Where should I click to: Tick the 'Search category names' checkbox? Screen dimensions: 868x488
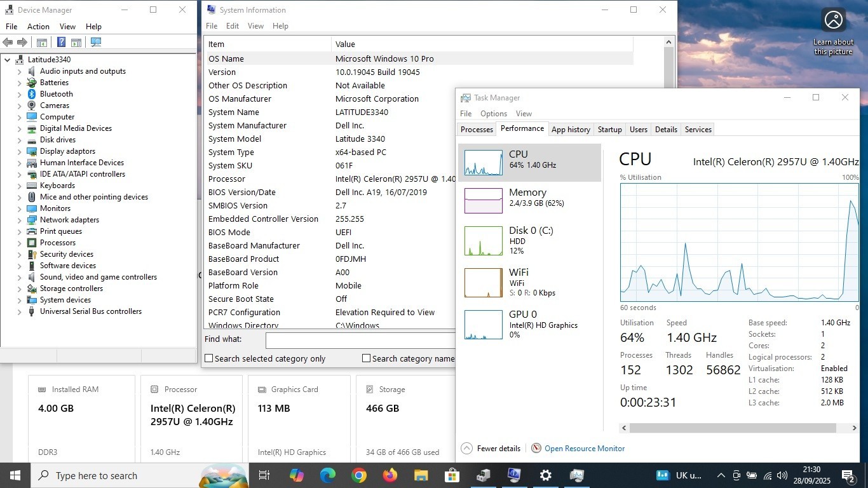[x=366, y=358]
